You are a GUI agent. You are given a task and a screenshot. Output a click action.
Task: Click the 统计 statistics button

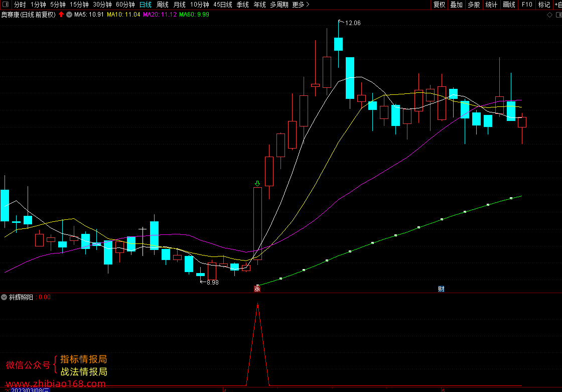coord(491,5)
